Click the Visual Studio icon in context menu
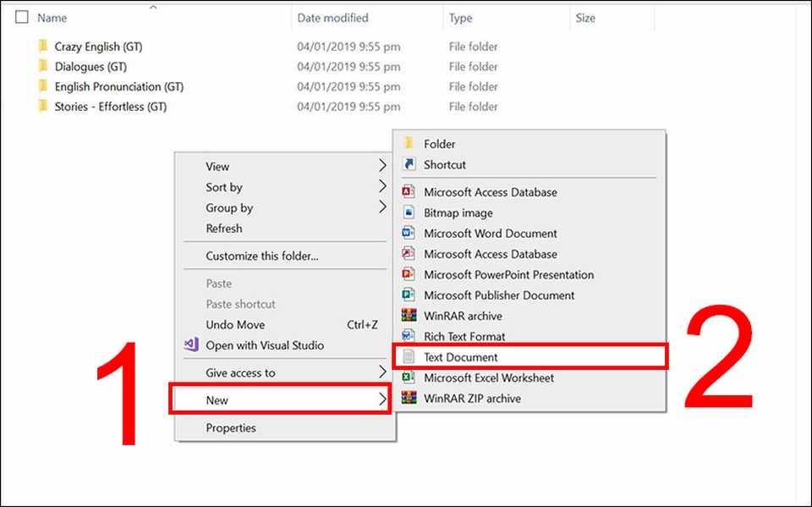Image resolution: width=812 pixels, height=507 pixels. click(191, 345)
